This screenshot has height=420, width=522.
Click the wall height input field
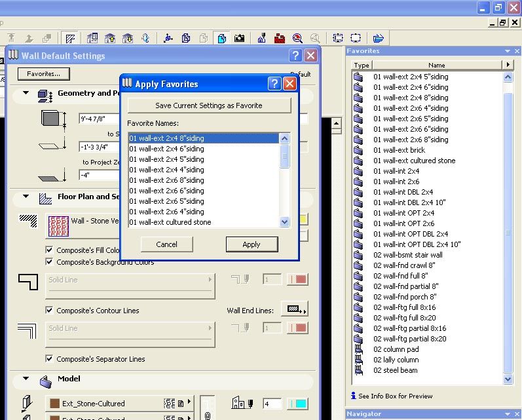pos(98,119)
